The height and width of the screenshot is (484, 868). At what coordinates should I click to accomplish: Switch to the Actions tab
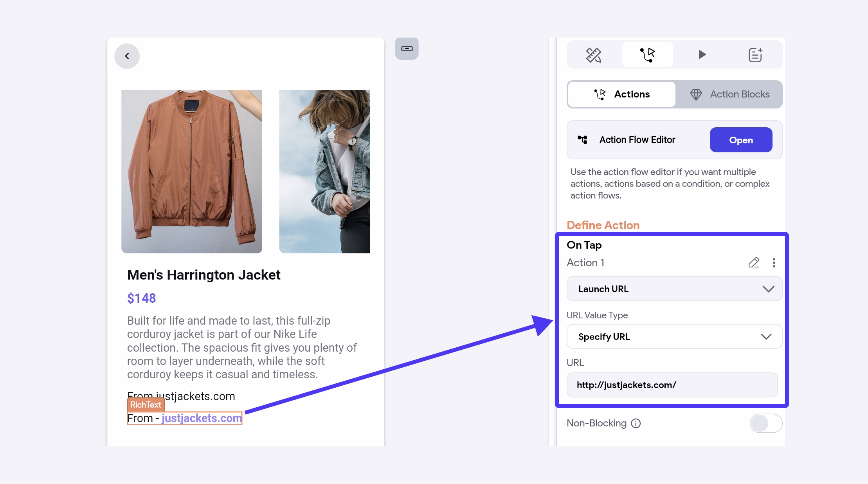pyautogui.click(x=621, y=94)
